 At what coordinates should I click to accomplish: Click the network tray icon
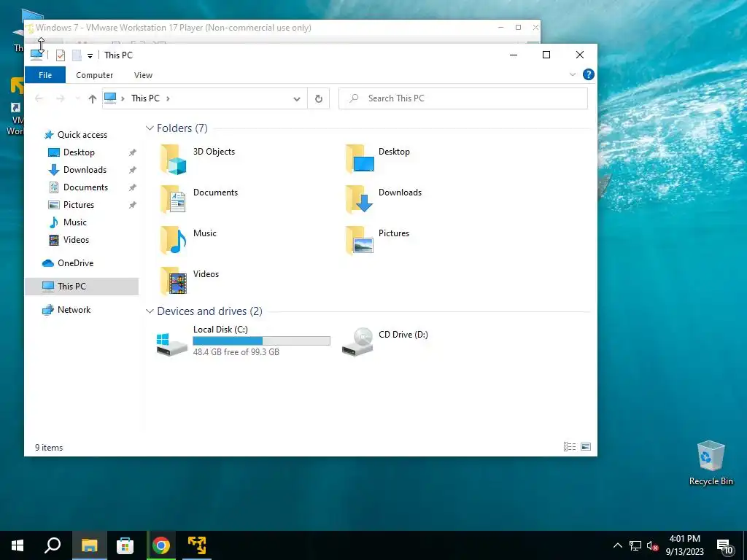[x=635, y=545]
